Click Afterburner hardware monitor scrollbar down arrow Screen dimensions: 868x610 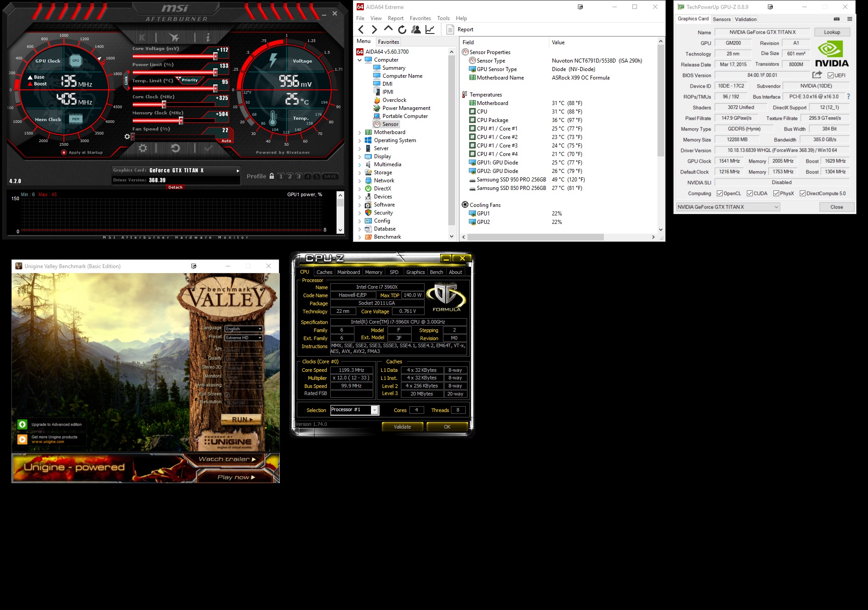[x=341, y=230]
